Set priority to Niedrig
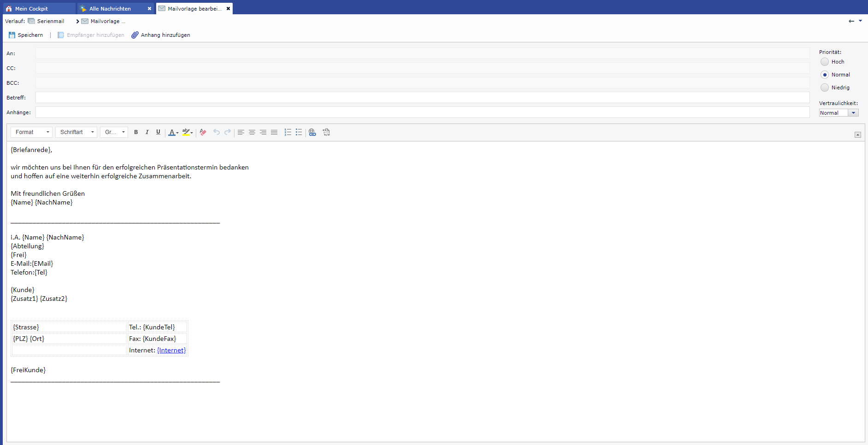Screen dimensions: 868x445 pos(825,88)
